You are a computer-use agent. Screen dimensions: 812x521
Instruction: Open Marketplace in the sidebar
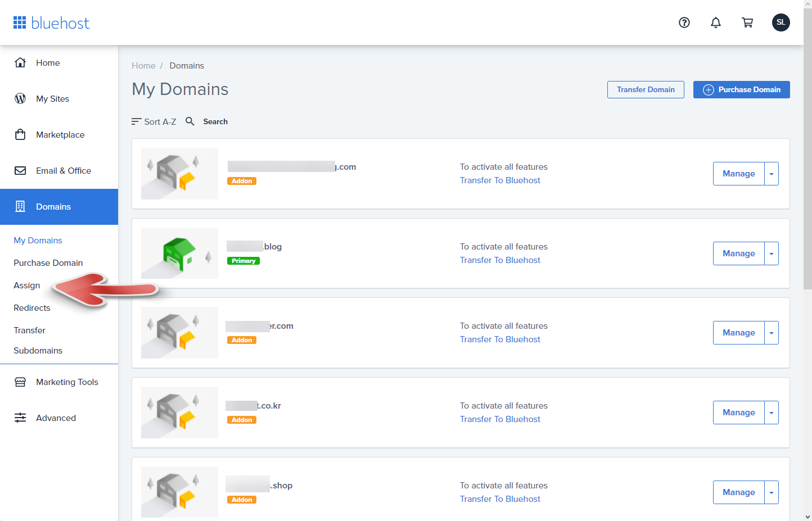pyautogui.click(x=59, y=135)
